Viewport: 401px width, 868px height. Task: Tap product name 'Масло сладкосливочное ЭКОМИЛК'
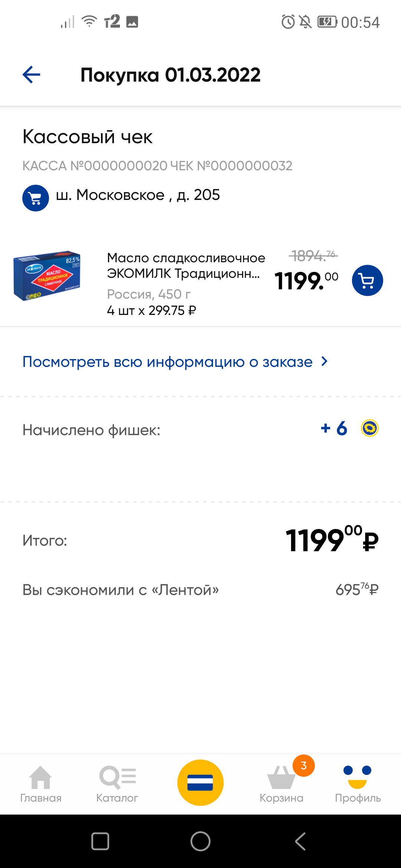[x=186, y=266]
